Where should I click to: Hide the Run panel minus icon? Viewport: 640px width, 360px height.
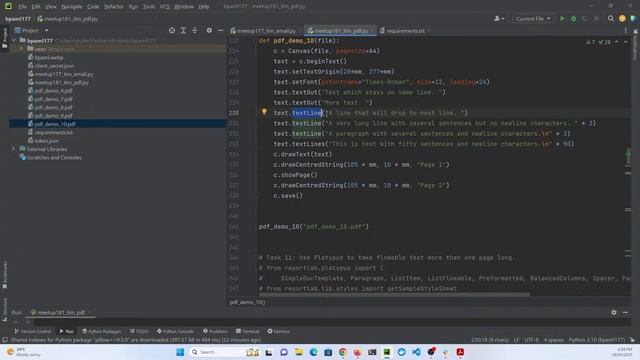click(625, 312)
